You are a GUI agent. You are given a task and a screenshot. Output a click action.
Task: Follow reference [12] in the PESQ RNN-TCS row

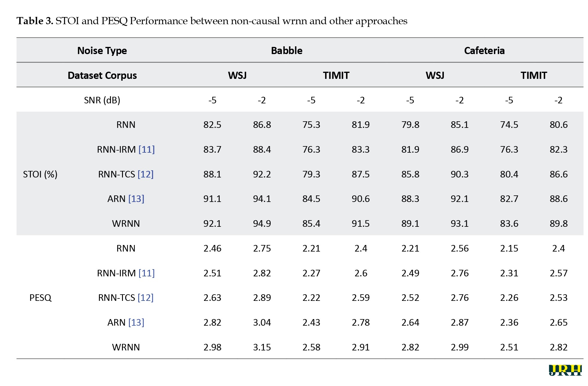coord(145,298)
